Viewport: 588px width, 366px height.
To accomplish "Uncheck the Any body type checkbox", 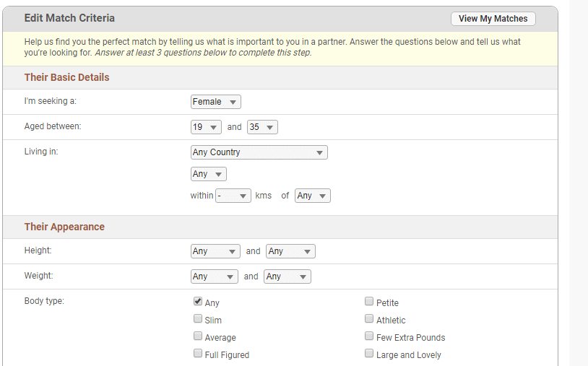I will click(x=198, y=302).
